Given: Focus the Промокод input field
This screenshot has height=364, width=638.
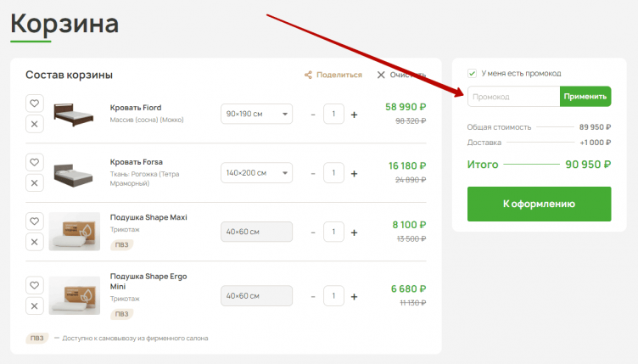Looking at the screenshot, I should (x=513, y=97).
